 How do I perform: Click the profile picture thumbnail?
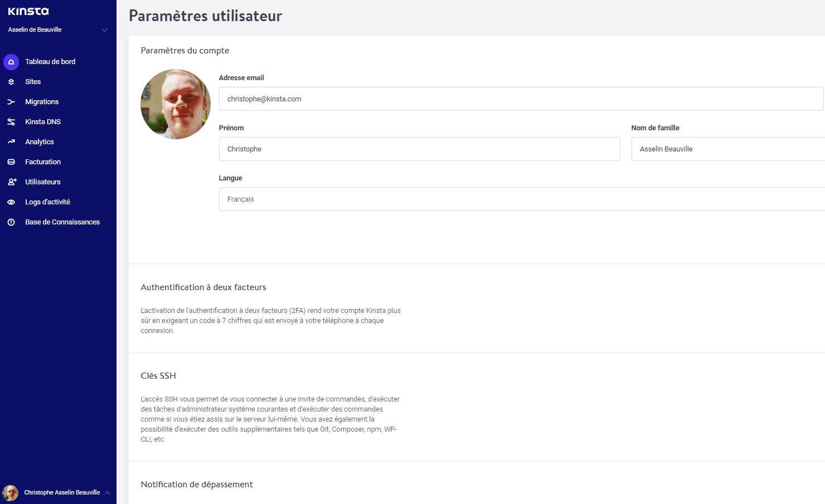[x=175, y=104]
